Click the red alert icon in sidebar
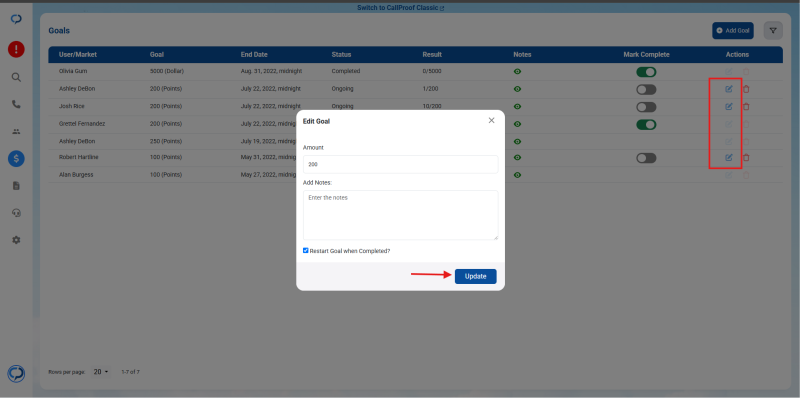 (16, 49)
